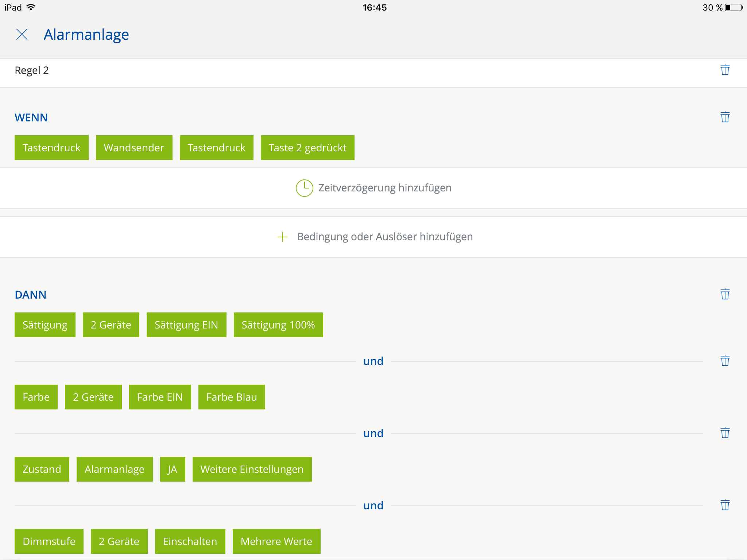Image resolution: width=747 pixels, height=560 pixels.
Task: Open the Wandsender device selector
Action: pos(134,148)
